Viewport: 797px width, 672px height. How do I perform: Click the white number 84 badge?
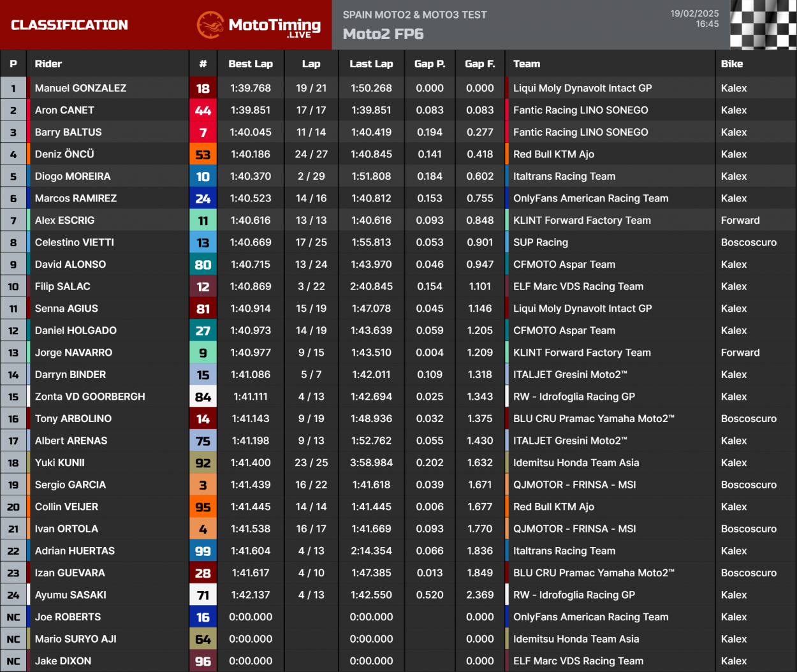point(203,397)
